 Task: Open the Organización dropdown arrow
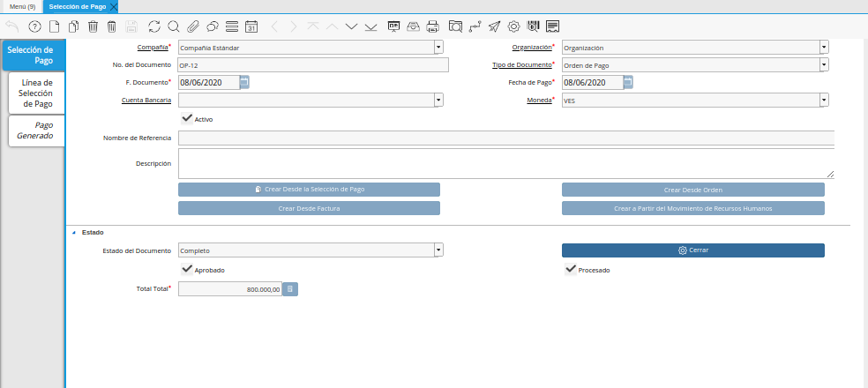coord(824,48)
